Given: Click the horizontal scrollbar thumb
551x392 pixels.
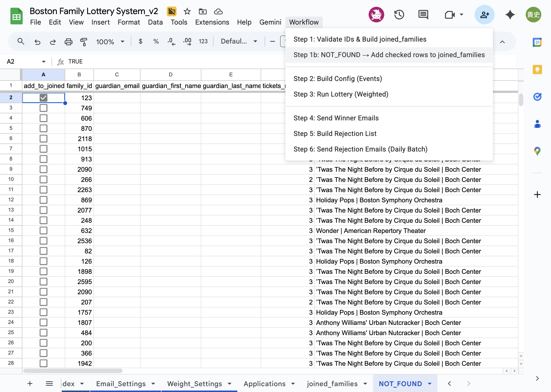Looking at the screenshot, I should coord(73,371).
